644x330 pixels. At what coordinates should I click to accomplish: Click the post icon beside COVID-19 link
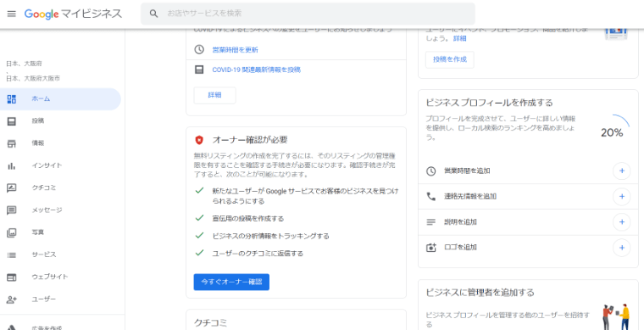[x=199, y=70]
